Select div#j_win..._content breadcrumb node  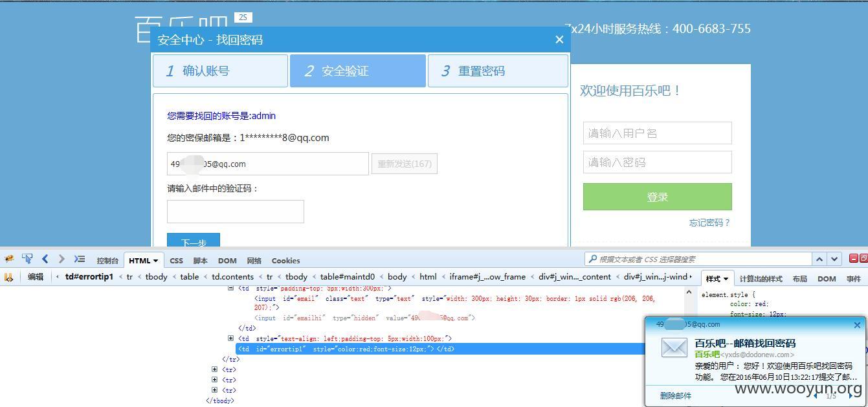coord(575,277)
